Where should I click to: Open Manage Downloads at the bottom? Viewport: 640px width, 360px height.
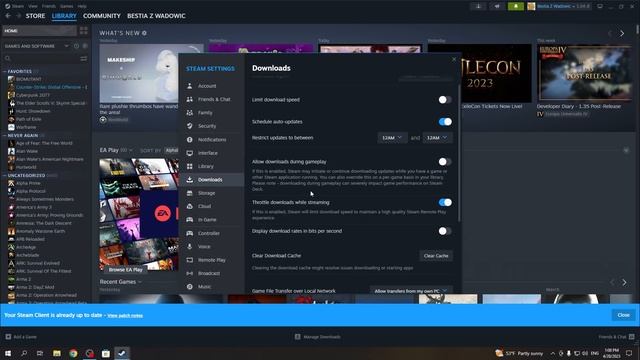(318, 337)
